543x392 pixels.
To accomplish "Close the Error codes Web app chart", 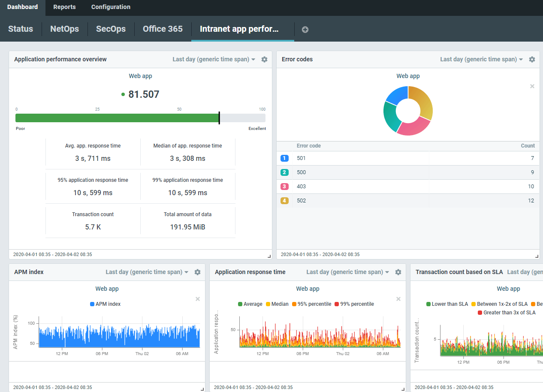I will click(532, 86).
